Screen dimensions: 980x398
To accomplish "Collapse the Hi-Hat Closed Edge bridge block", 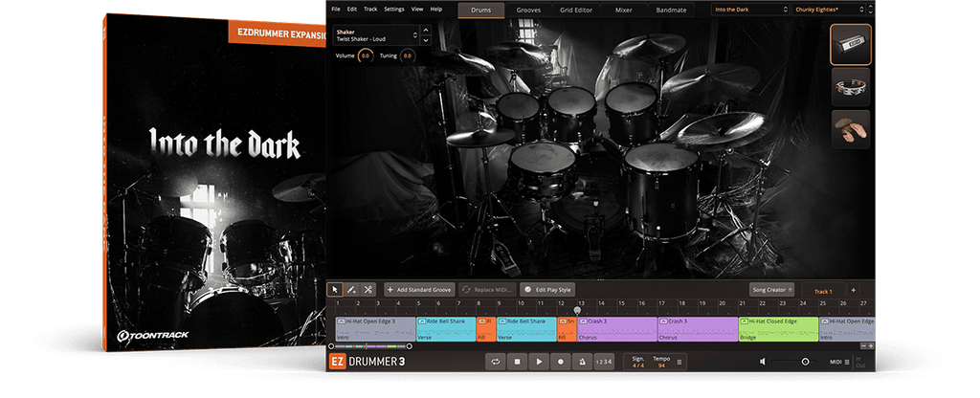I will pyautogui.click(x=744, y=321).
